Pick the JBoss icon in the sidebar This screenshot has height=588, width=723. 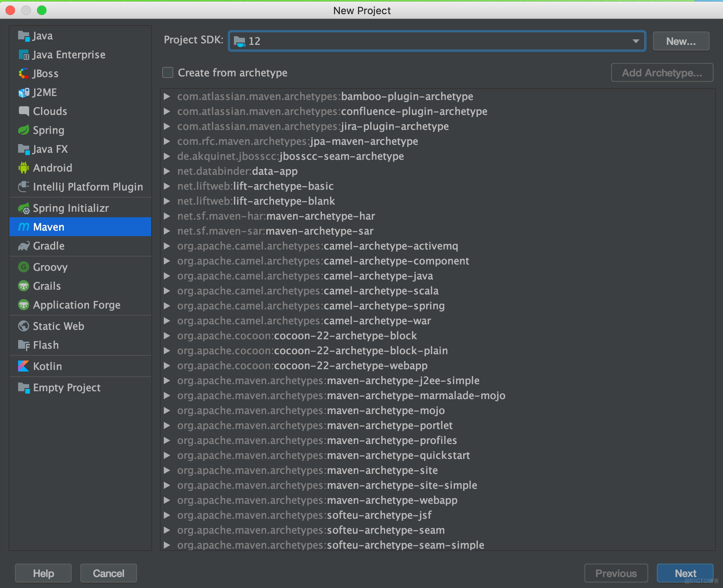pyautogui.click(x=24, y=74)
